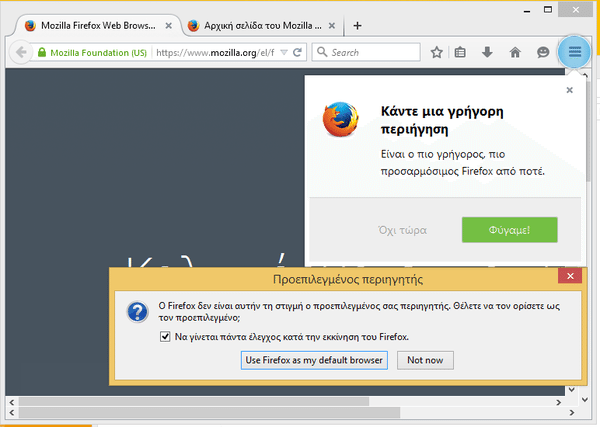Screen dimensions: 600x427
Task: Open the Firefox hamburger menu
Action: [x=575, y=52]
